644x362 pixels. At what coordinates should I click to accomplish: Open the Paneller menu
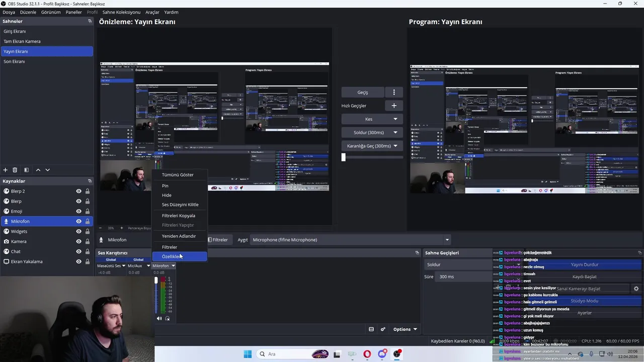(73, 12)
